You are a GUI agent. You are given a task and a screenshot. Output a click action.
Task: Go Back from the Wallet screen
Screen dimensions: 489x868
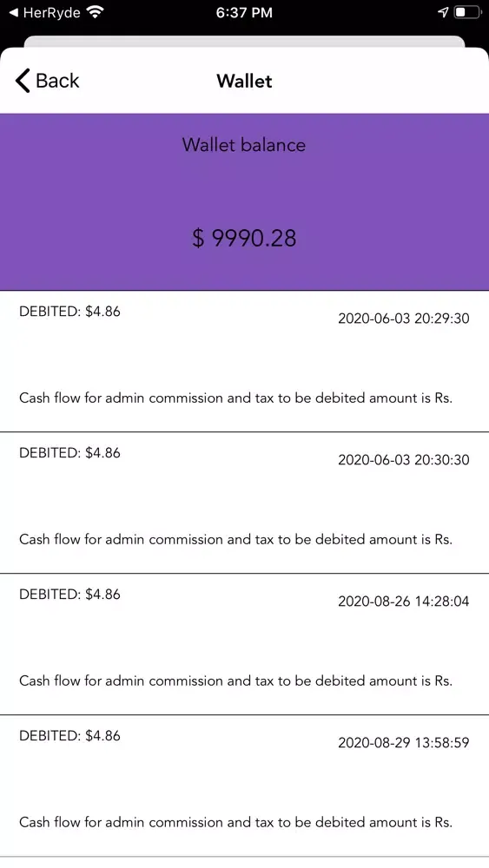47,81
